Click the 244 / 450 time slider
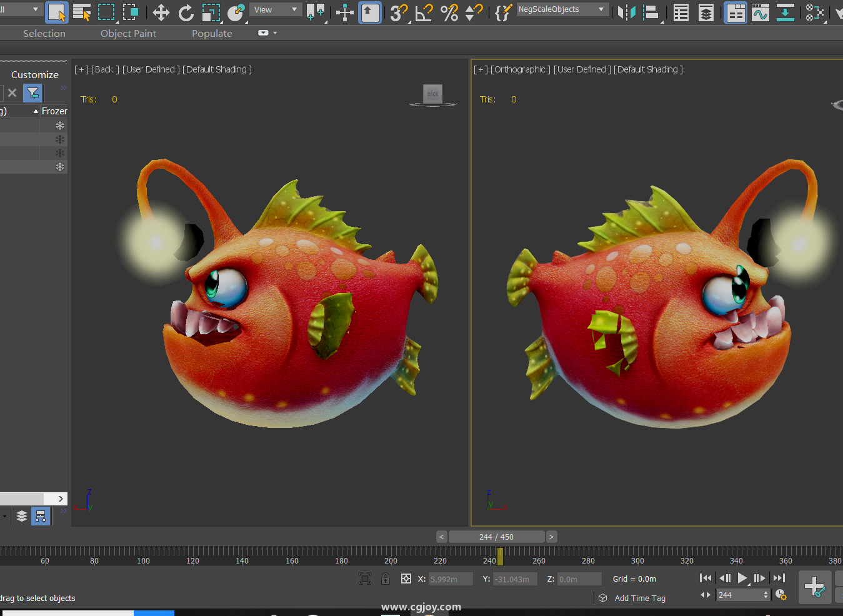The image size is (843, 616). point(496,537)
